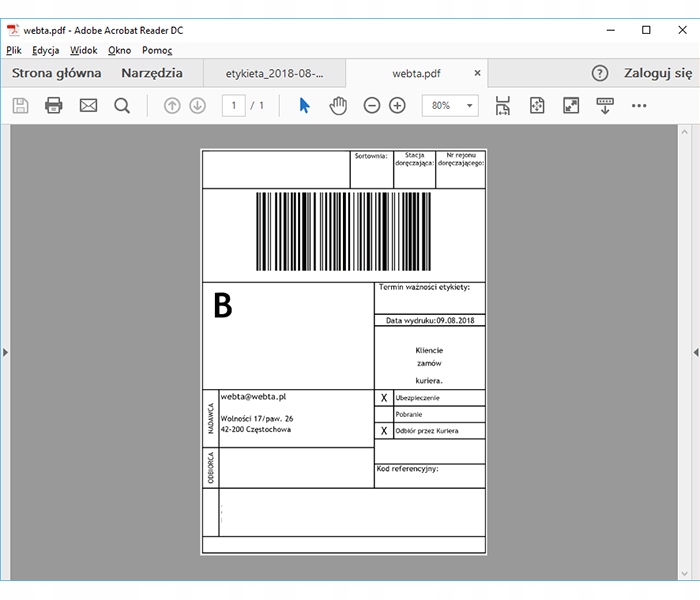Click Odbiór przez Kuriera checkbox X

coord(384,431)
